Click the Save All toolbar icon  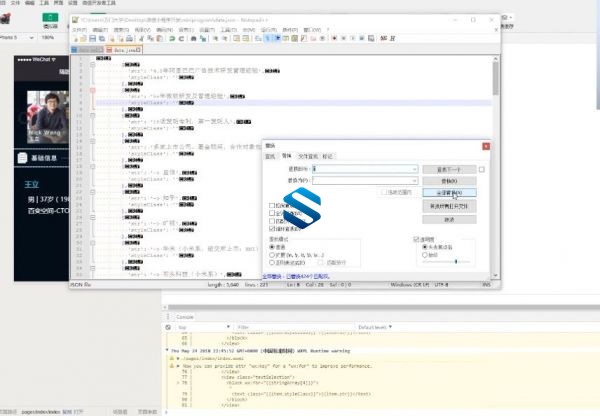click(x=102, y=38)
